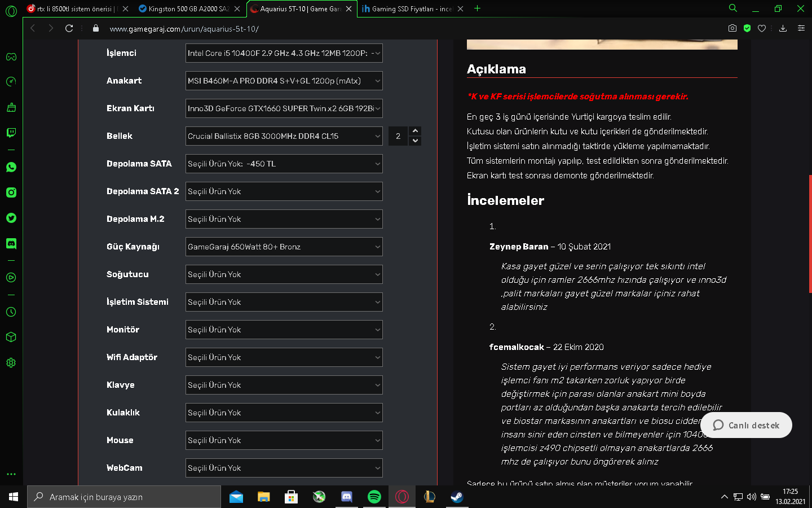The image size is (812, 508).
Task: Open the taskbar clock and date
Action: pos(791,497)
